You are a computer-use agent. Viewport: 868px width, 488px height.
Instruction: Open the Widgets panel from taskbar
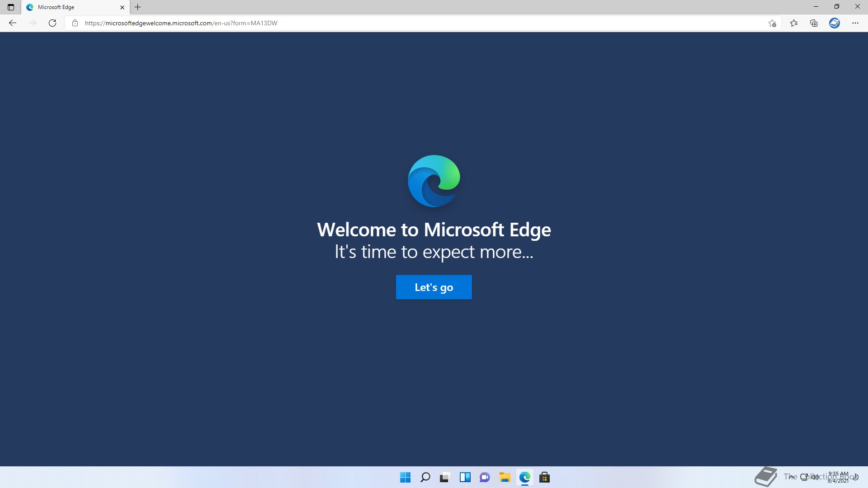point(465,477)
